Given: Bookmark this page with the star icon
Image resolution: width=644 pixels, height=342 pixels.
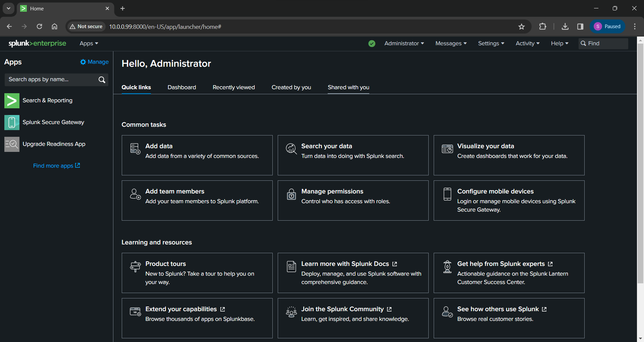Looking at the screenshot, I should click(521, 26).
